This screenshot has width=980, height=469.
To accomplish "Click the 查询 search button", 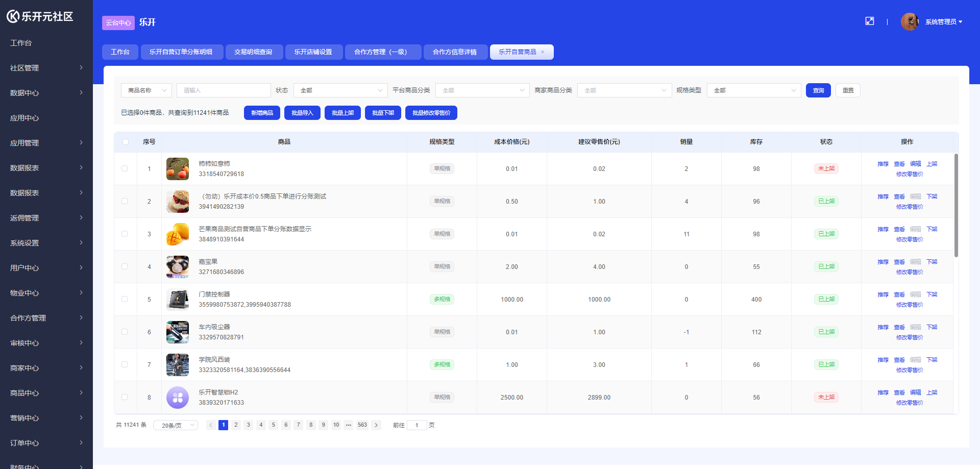I will click(818, 90).
